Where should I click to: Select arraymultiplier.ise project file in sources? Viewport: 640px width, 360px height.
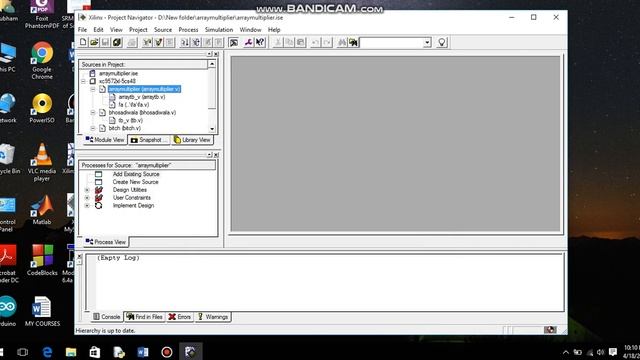pyautogui.click(x=118, y=73)
